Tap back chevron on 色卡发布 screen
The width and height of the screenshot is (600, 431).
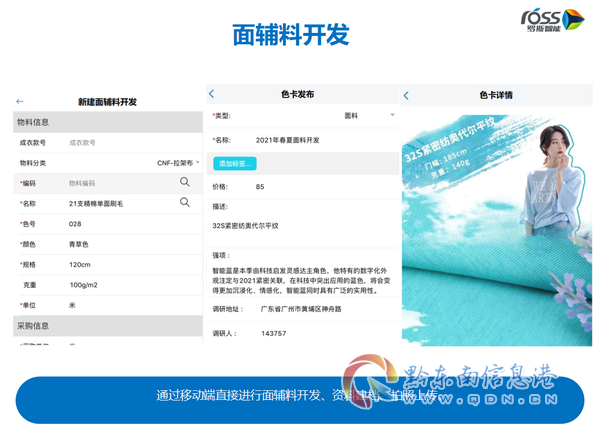(212, 94)
